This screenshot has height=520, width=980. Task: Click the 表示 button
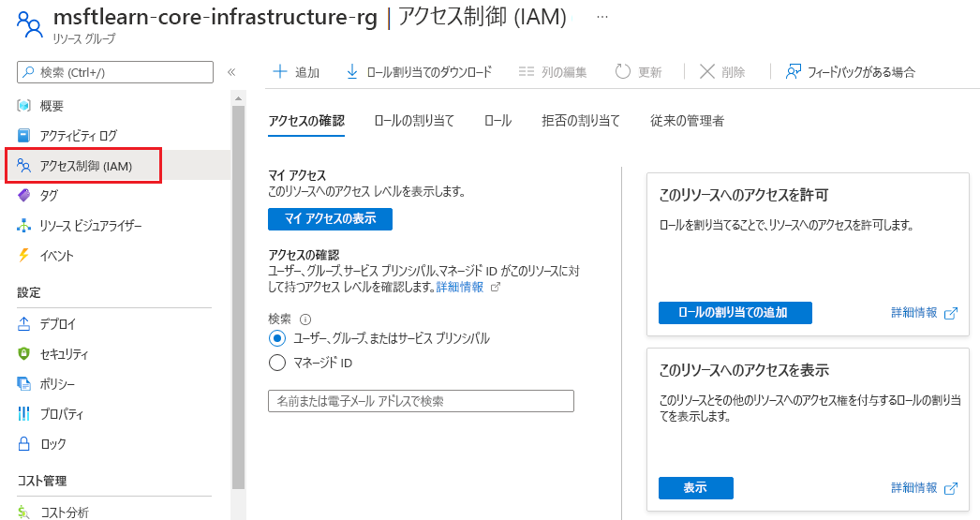(695, 487)
